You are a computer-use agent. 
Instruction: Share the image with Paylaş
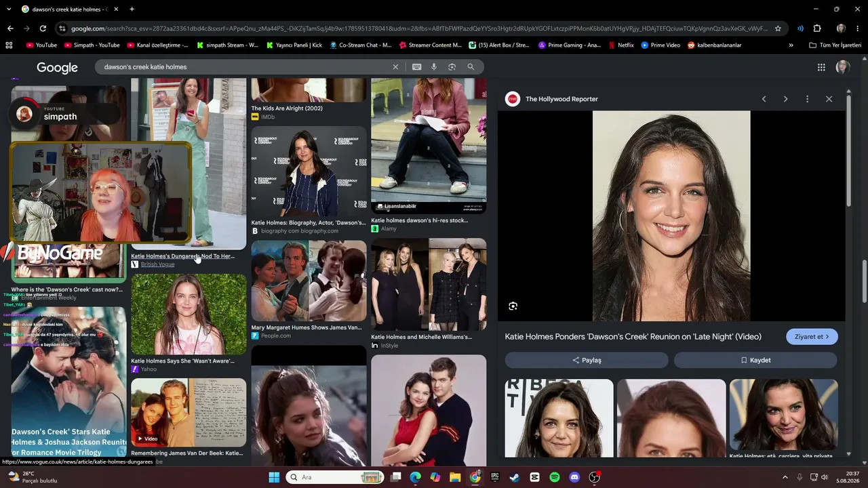click(587, 360)
